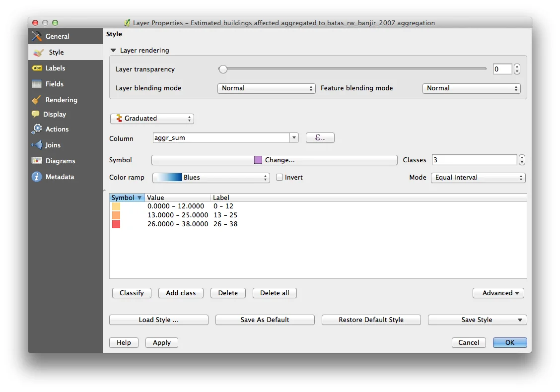Enable the Invert color ramp checkbox

click(280, 177)
